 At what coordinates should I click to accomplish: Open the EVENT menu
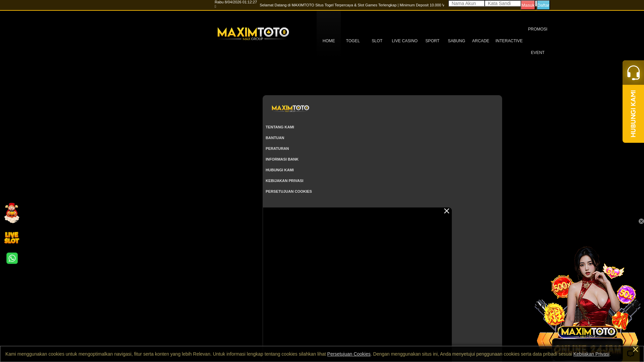538,53
